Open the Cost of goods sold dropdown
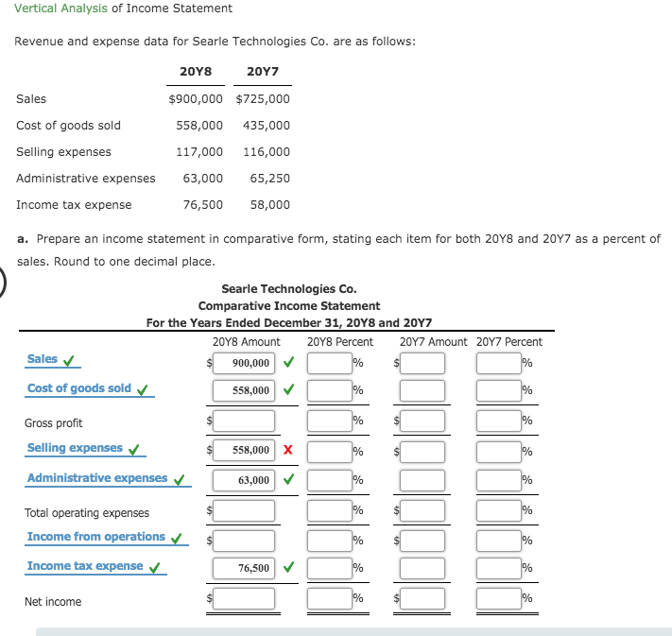The width and height of the screenshot is (672, 636). pos(90,388)
